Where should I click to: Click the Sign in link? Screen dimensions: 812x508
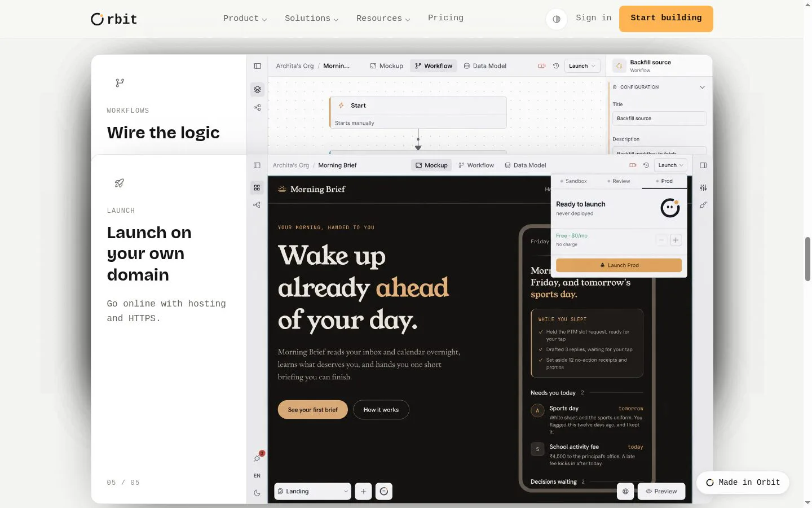(x=593, y=18)
